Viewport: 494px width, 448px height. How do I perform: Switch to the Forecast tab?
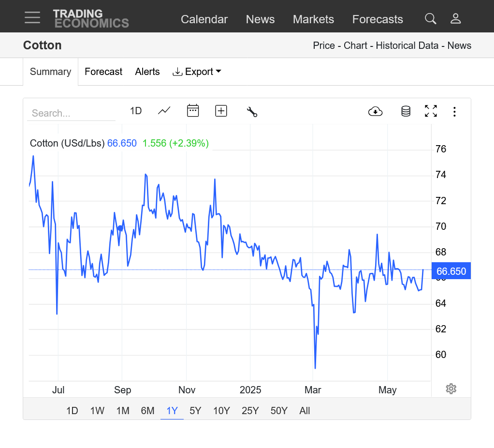[x=103, y=72]
